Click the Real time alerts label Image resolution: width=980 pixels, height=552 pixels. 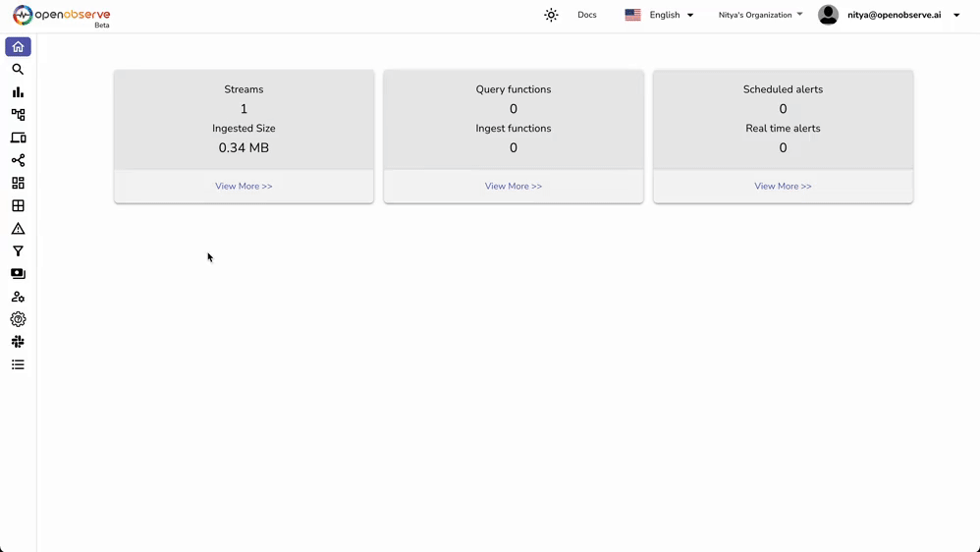click(x=783, y=128)
